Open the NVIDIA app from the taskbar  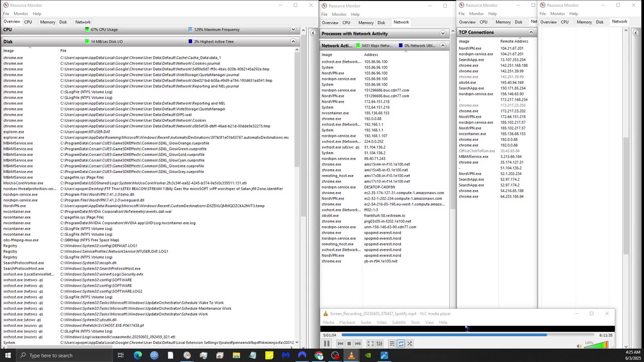click(368, 355)
